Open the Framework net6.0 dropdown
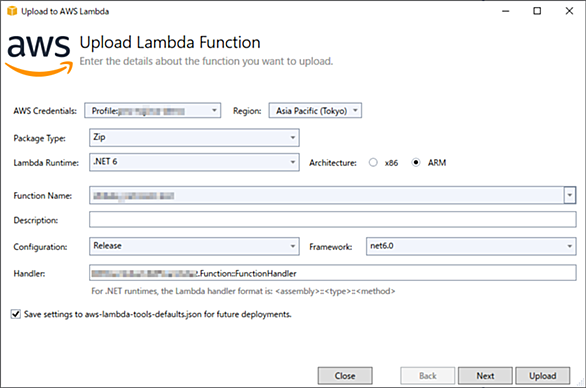This screenshot has width=586, height=388. [x=471, y=246]
